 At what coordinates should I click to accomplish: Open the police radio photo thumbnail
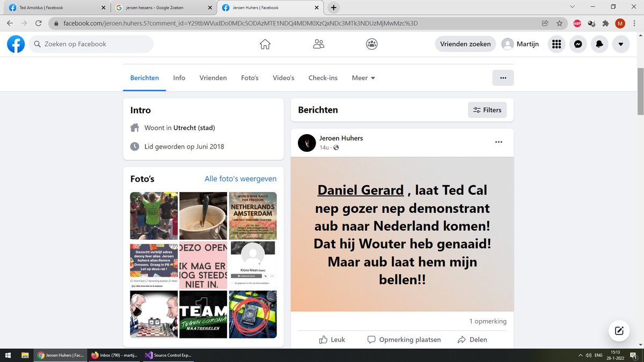[253, 314]
